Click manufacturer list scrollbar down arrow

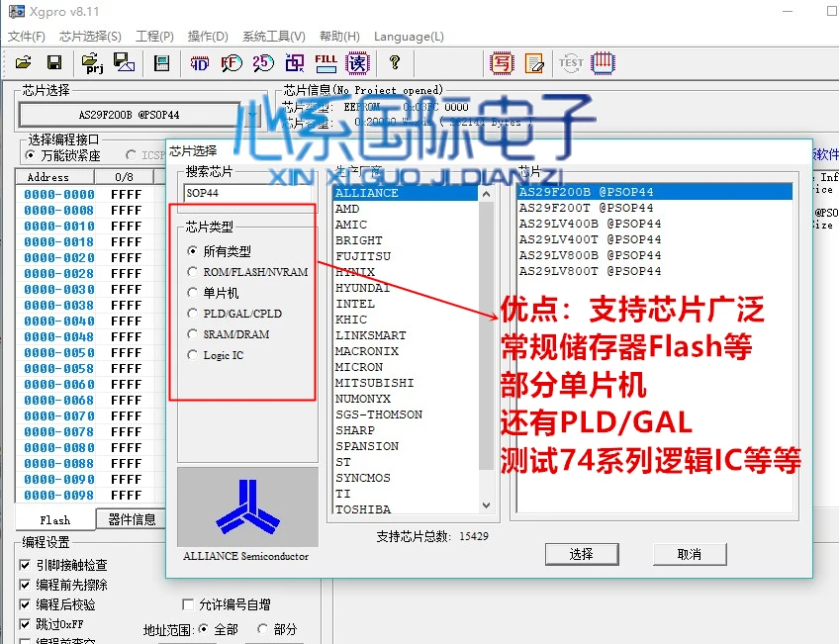486,506
